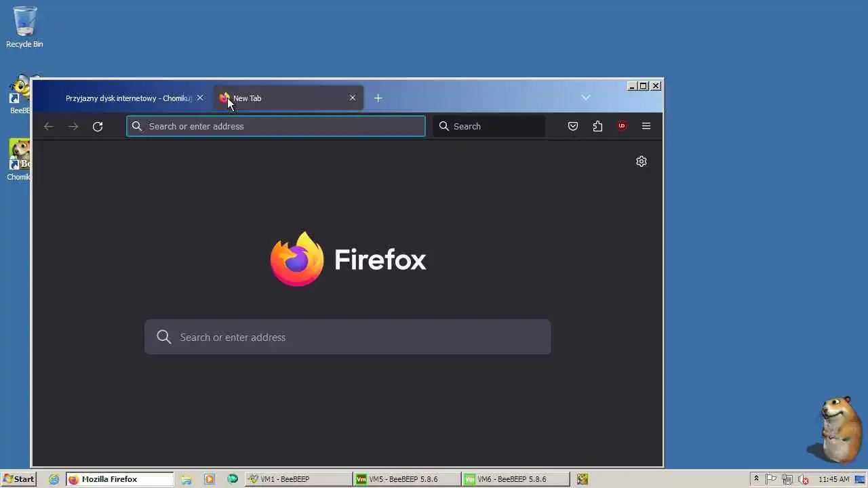Open the new tab personalize gear
This screenshot has width=868, height=488.
[642, 161]
